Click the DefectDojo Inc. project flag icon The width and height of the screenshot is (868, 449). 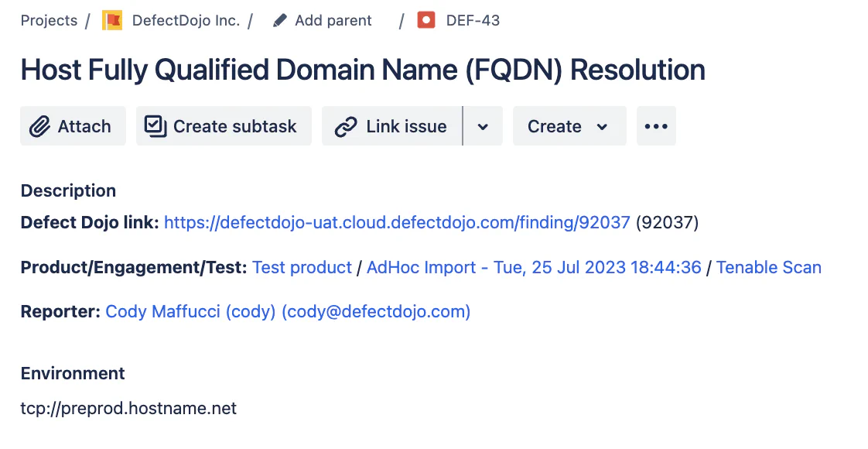tap(112, 21)
